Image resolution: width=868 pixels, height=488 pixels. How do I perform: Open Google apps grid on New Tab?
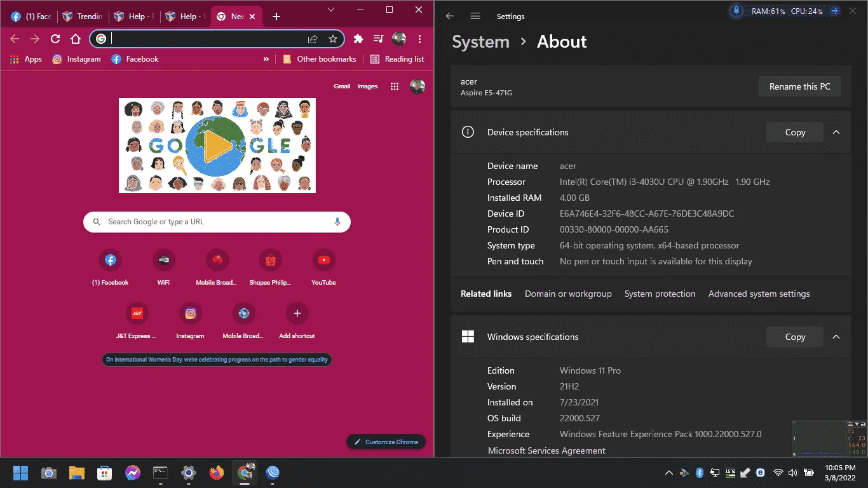click(x=395, y=86)
